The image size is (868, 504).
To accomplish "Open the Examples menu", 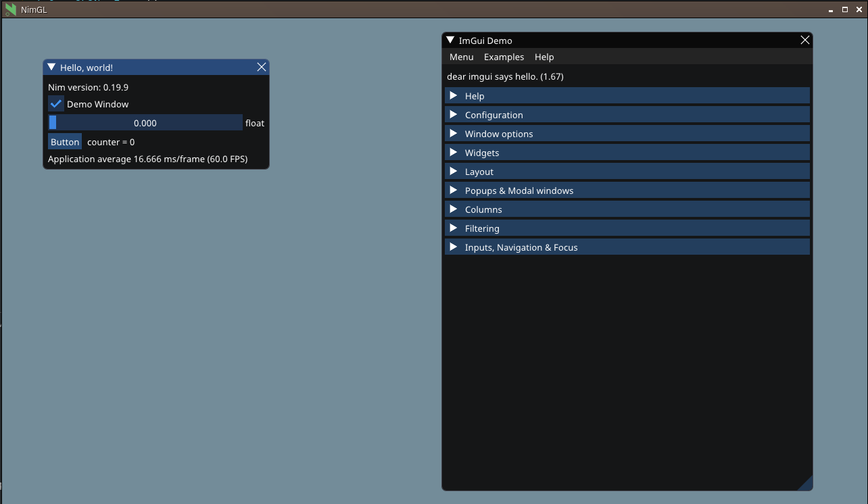I will [504, 57].
